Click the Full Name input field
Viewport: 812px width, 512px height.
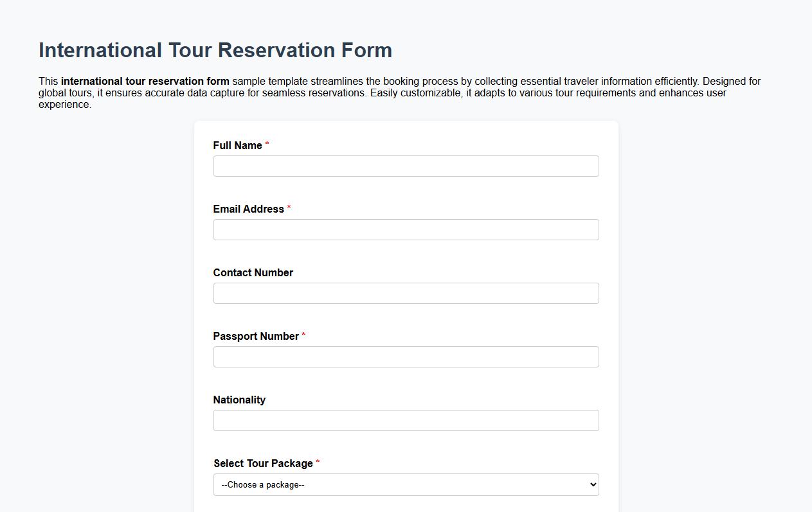tap(406, 166)
